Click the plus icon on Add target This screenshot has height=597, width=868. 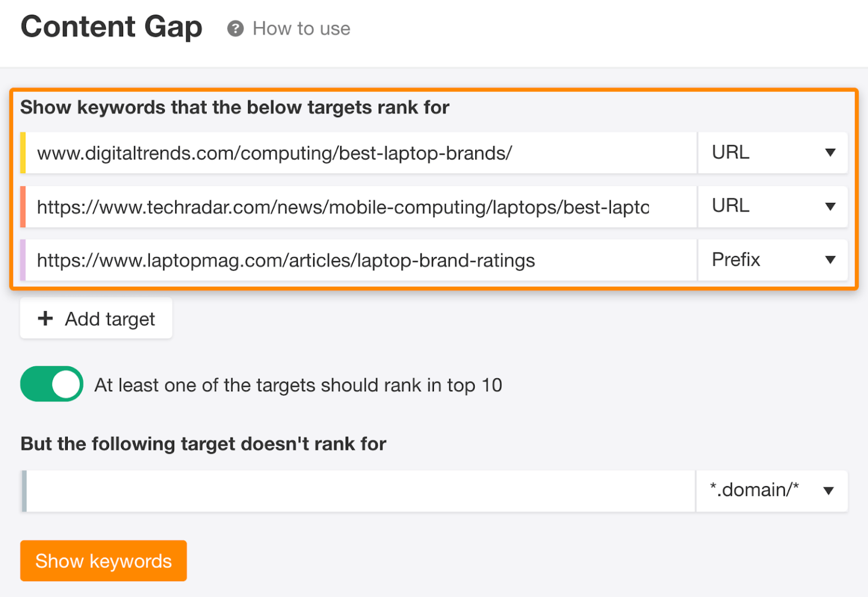(x=44, y=318)
